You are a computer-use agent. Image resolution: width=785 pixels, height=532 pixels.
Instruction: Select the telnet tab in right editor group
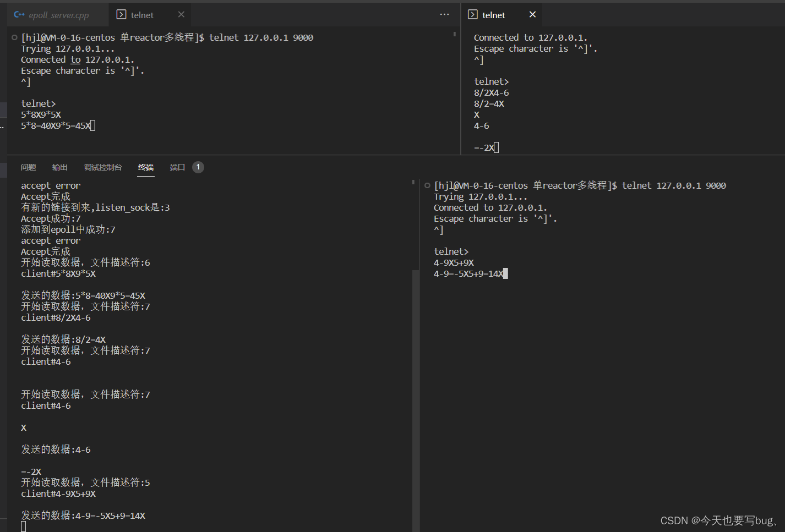pyautogui.click(x=493, y=15)
